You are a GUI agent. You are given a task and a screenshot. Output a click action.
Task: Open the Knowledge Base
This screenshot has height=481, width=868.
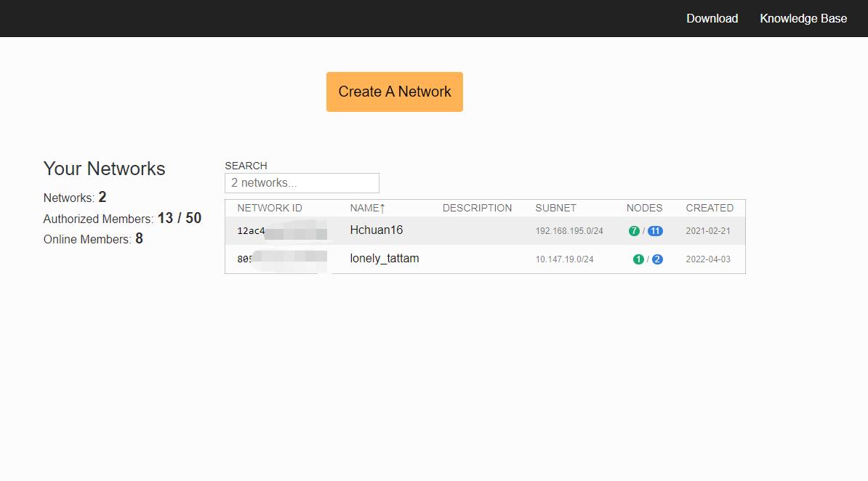(803, 18)
